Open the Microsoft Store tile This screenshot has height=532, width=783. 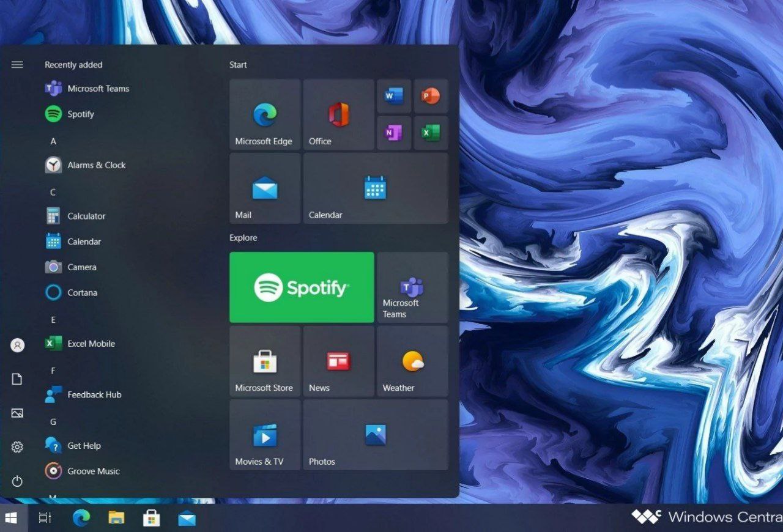click(x=265, y=361)
